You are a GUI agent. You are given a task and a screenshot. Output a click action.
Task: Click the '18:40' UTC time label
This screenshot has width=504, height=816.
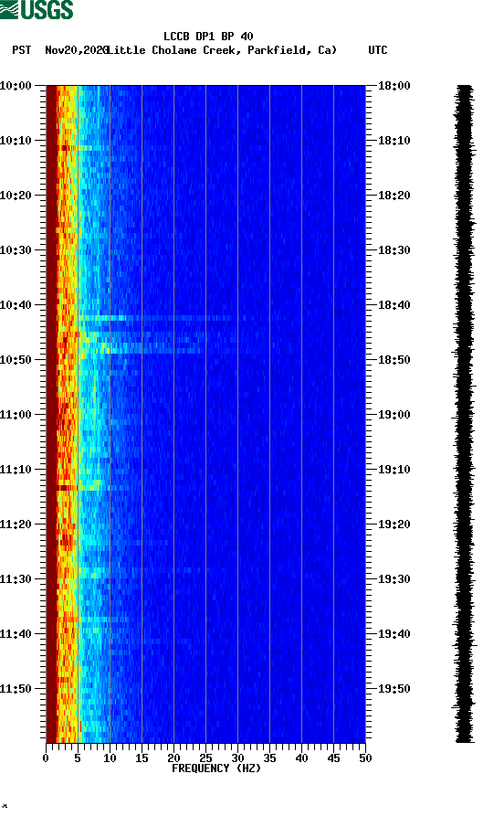pos(394,304)
